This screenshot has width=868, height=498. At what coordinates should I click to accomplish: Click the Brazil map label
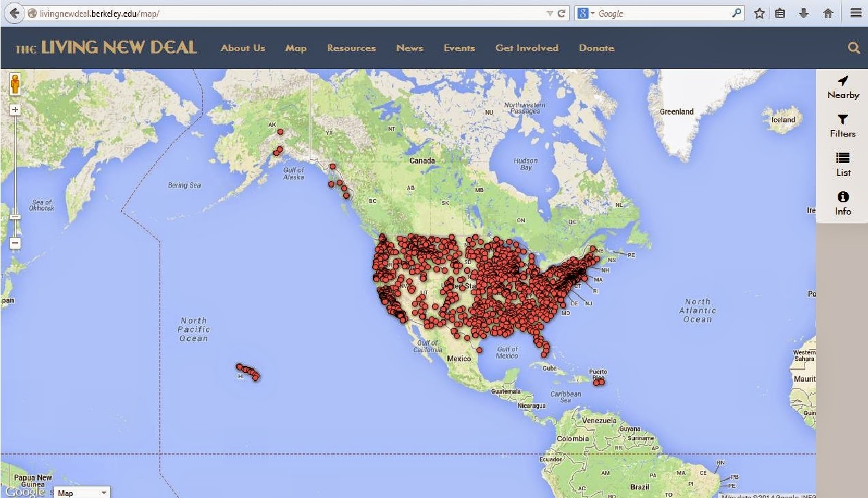coord(640,487)
